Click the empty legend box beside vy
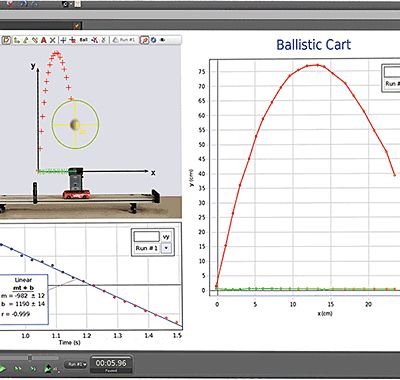The image size is (400, 380). click(x=147, y=237)
